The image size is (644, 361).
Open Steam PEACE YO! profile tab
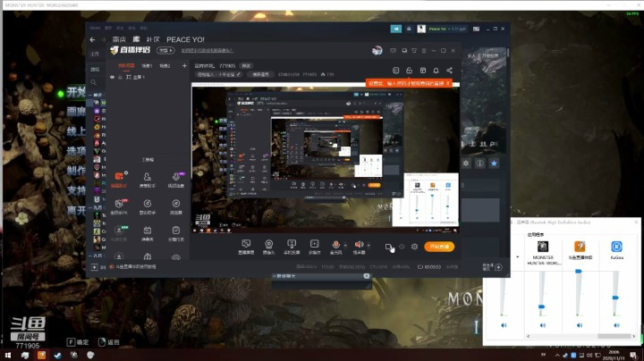pyautogui.click(x=185, y=39)
